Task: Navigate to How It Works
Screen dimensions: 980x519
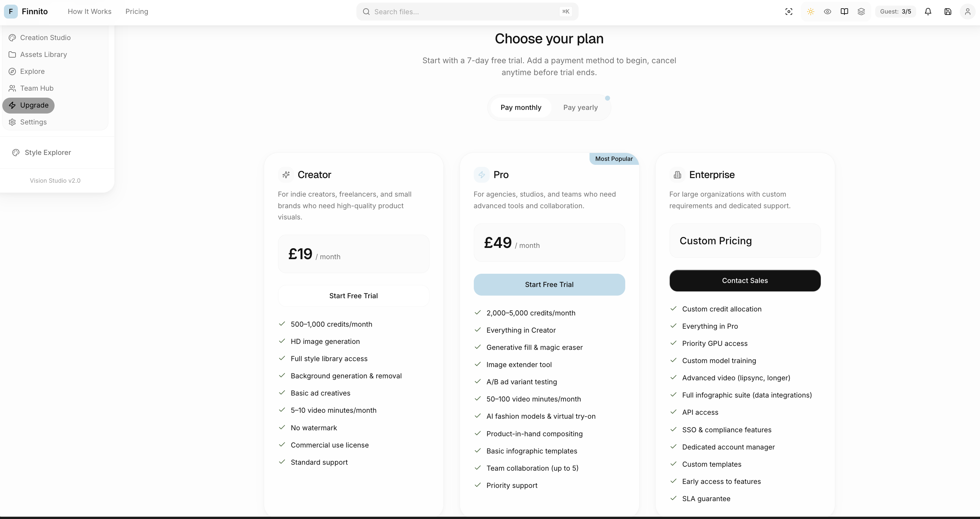Action: tap(89, 12)
